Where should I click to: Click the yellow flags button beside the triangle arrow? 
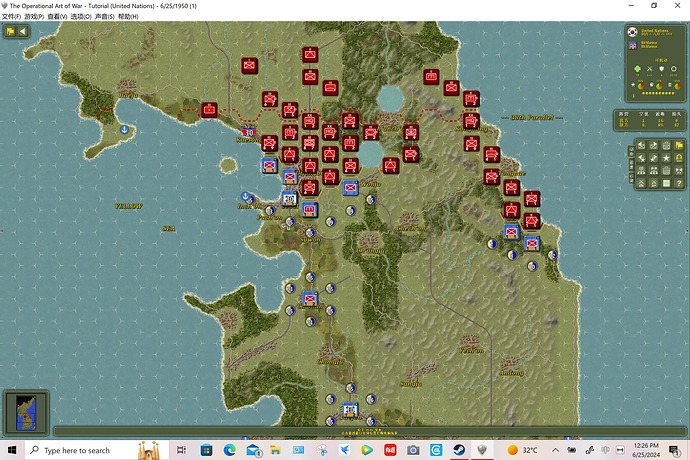click(x=10, y=31)
